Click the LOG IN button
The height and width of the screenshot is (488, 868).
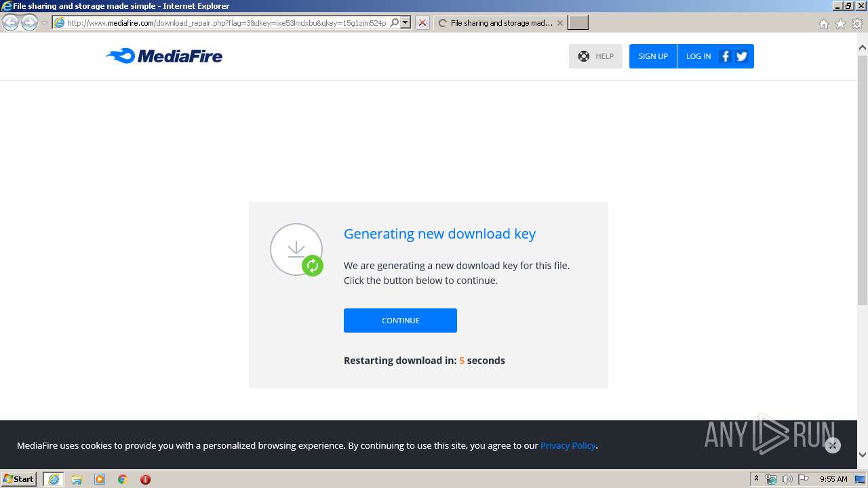698,56
